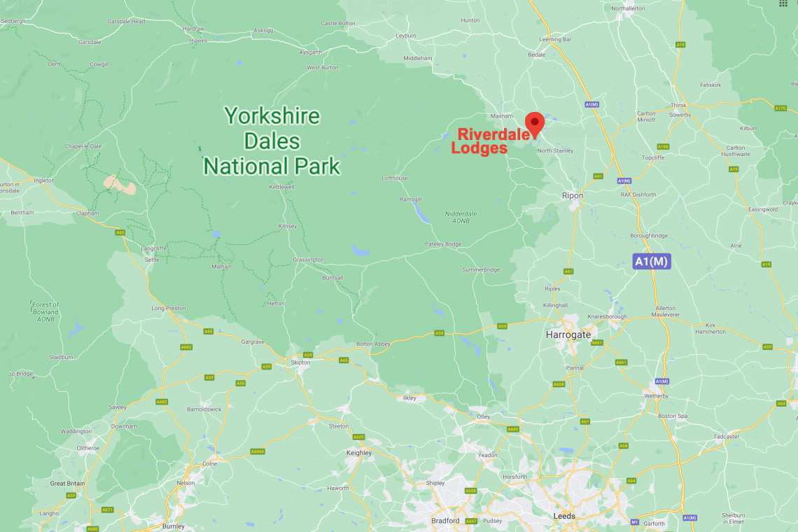Click the large A1(M) motorway shield
This screenshot has height=532, width=798.
[x=652, y=261]
